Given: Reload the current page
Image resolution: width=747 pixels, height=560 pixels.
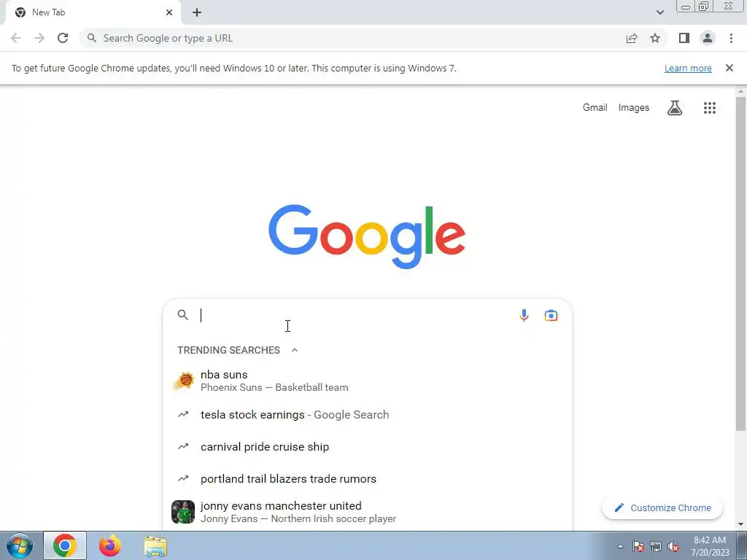Looking at the screenshot, I should coord(63,38).
